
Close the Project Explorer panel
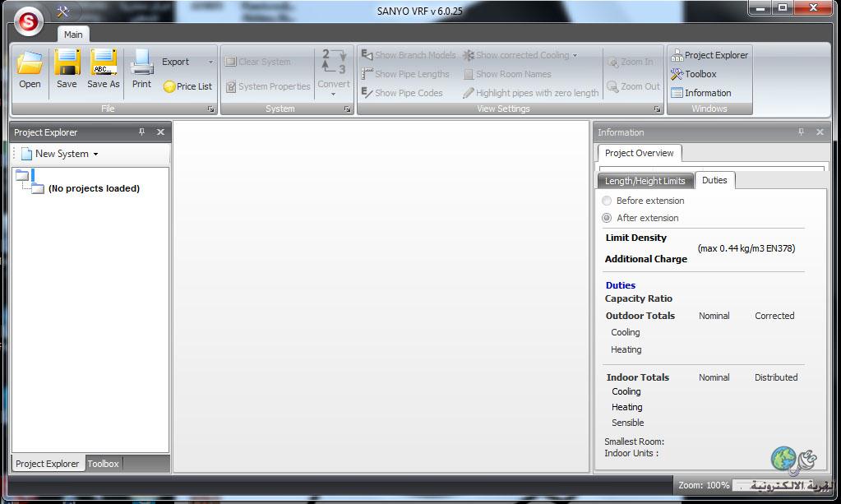point(160,132)
